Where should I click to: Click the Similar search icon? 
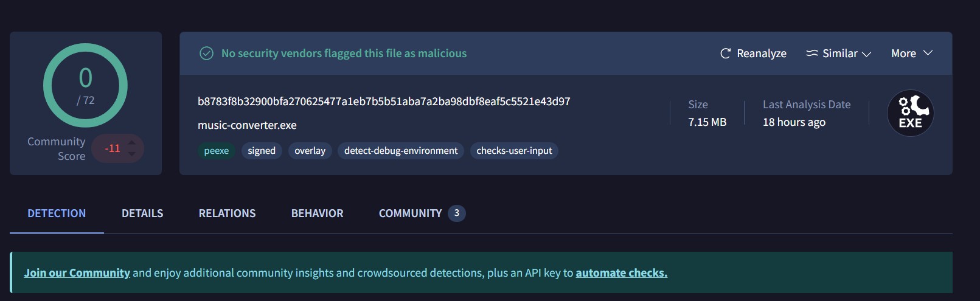pos(812,54)
